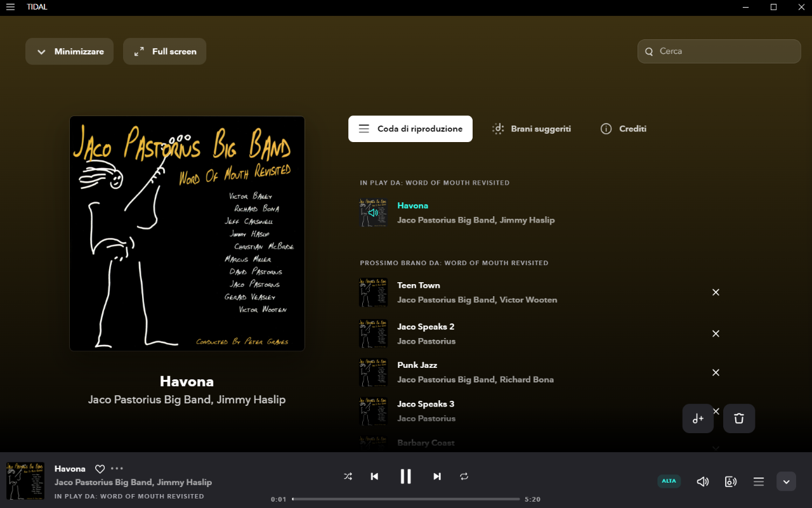The width and height of the screenshot is (812, 508).
Task: Open artist Victor Wooten from Teen Town row
Action: click(528, 300)
